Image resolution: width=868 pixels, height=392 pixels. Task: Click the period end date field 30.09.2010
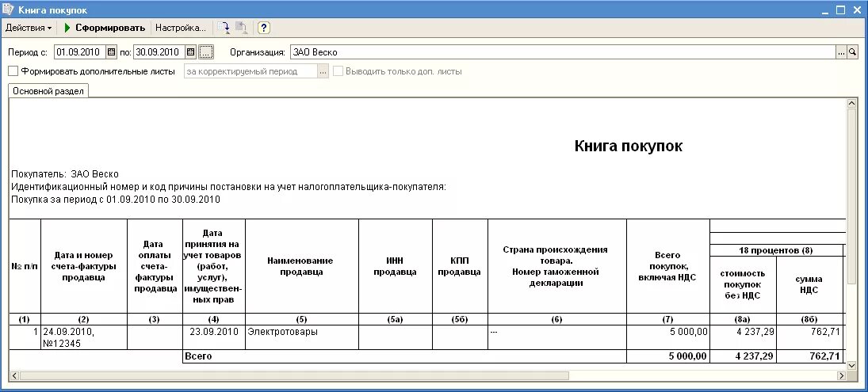pyautogui.click(x=159, y=52)
